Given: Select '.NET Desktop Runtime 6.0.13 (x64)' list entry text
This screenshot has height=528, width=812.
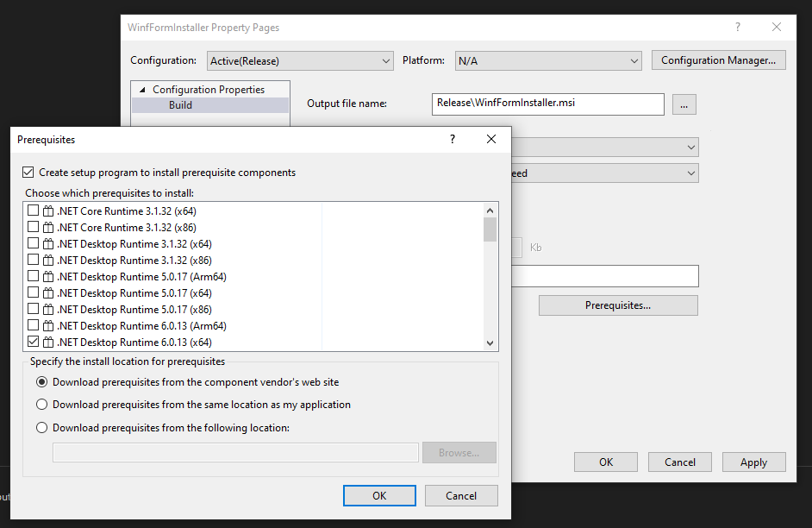Looking at the screenshot, I should 134,342.
